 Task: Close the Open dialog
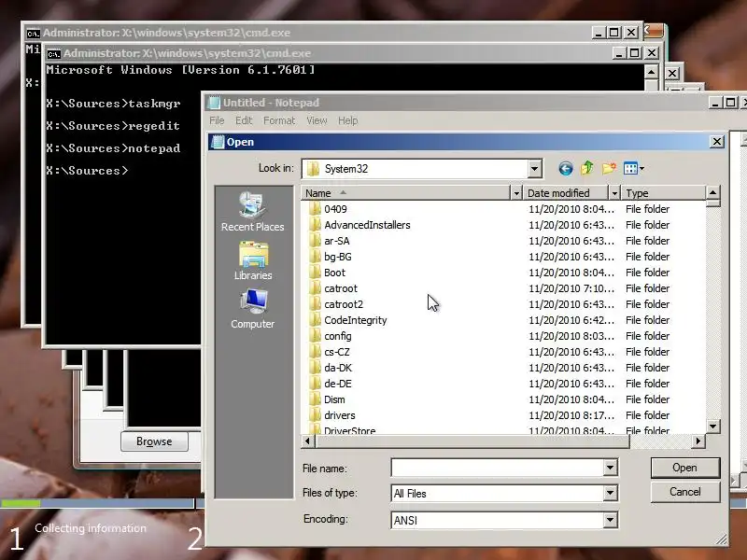717,142
